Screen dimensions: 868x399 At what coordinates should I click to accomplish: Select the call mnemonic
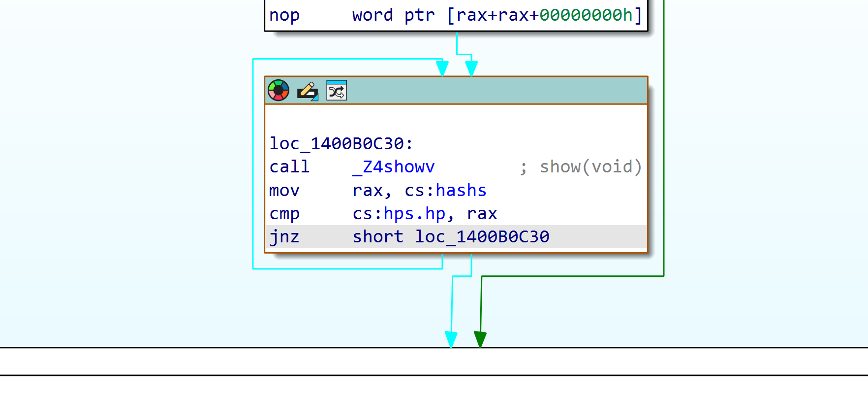click(289, 167)
